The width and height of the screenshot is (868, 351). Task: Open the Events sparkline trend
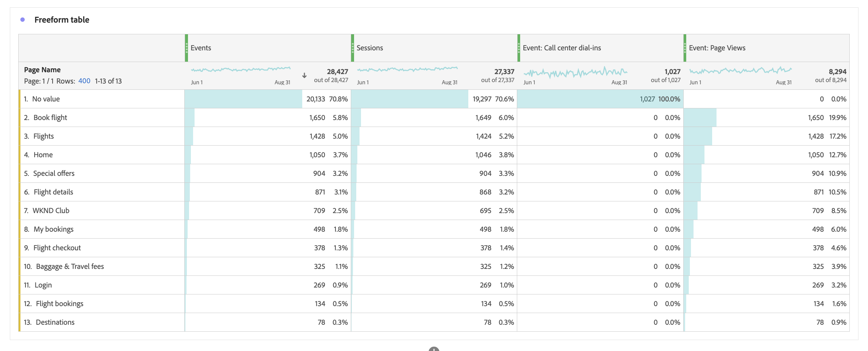(x=241, y=69)
